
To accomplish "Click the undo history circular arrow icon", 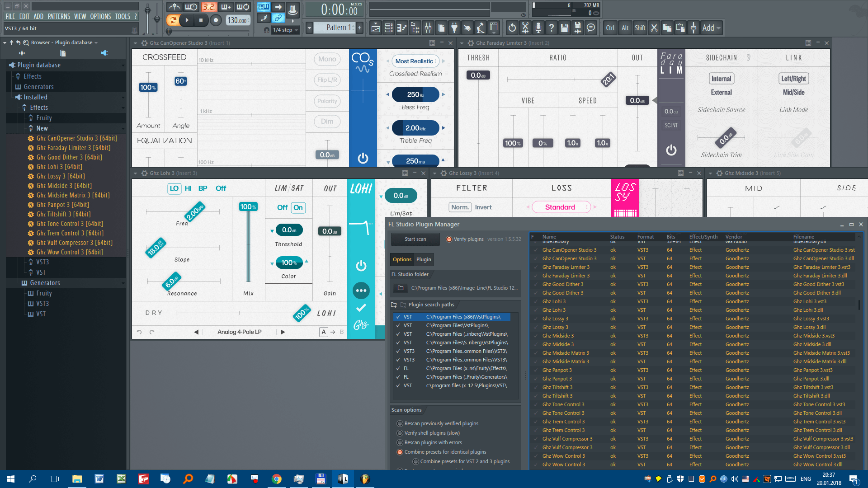I will tap(512, 28).
